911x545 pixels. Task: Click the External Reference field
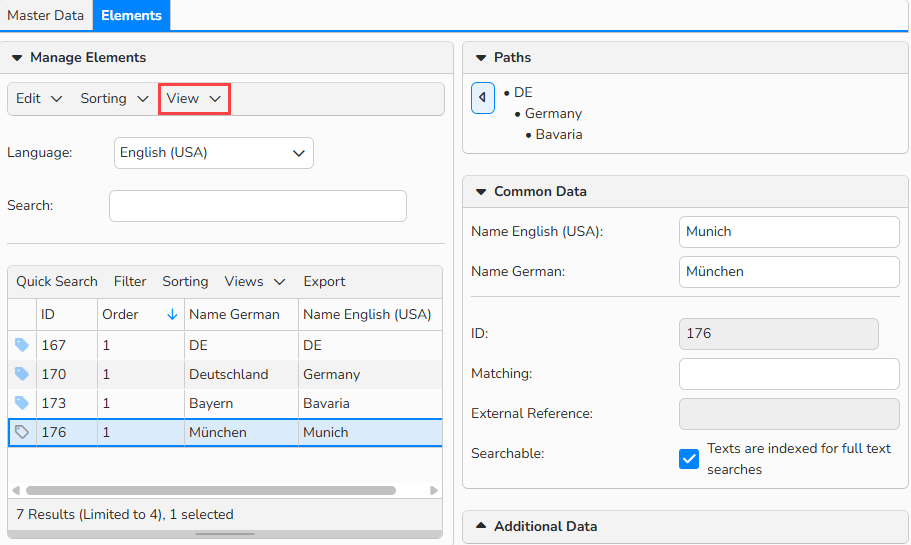point(789,414)
